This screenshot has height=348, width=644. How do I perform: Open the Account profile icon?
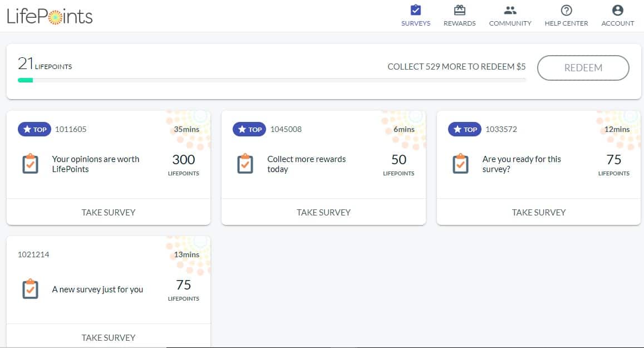pos(617,9)
